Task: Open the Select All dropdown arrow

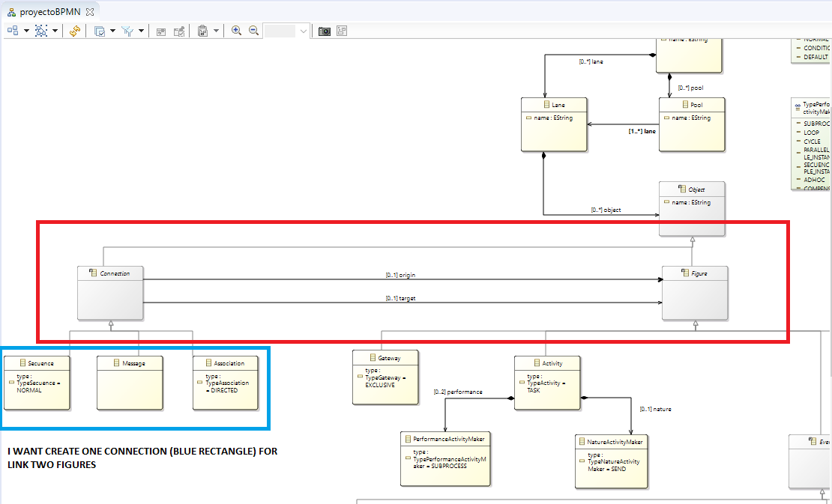Action: coord(55,31)
